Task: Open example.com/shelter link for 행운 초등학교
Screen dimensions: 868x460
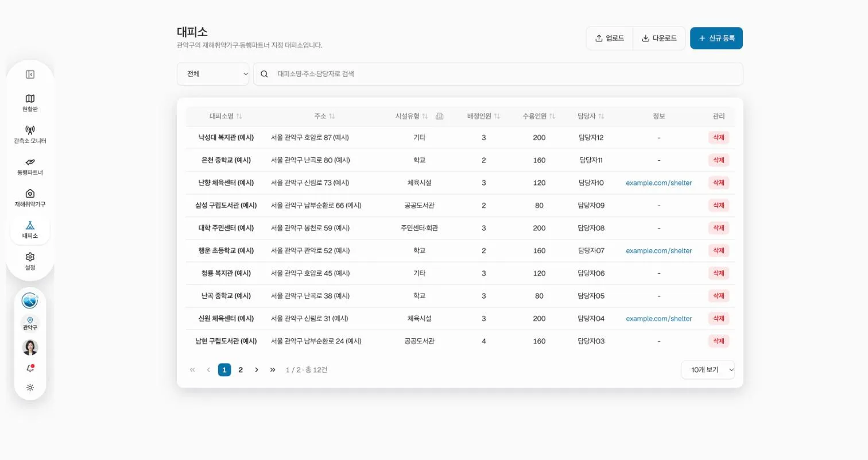Action: coord(658,250)
